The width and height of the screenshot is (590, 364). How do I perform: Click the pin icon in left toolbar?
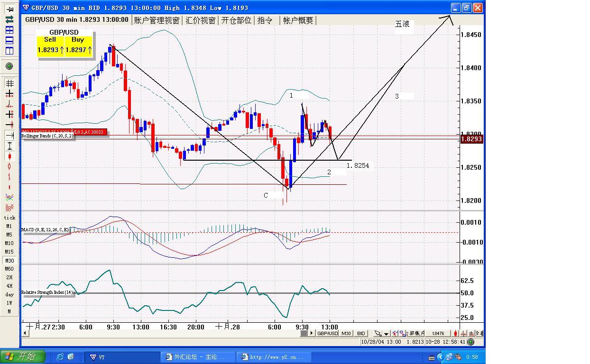point(9,9)
